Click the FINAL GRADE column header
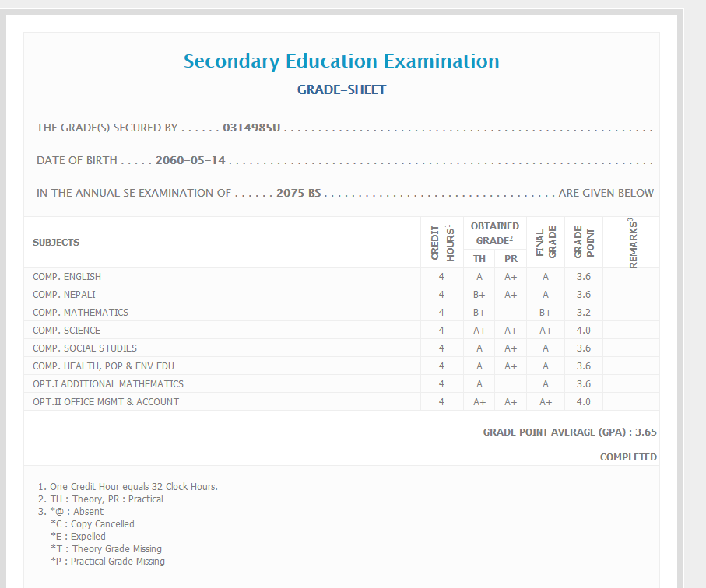 tap(546, 243)
